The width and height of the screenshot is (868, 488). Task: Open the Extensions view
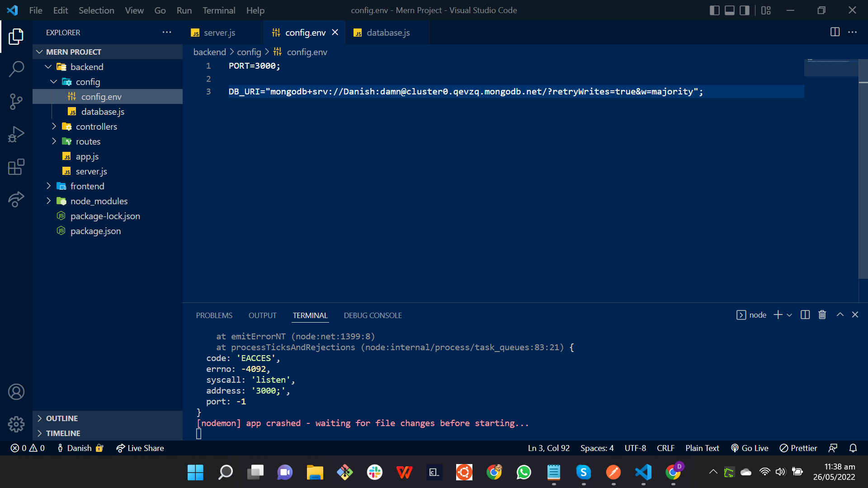click(x=16, y=167)
